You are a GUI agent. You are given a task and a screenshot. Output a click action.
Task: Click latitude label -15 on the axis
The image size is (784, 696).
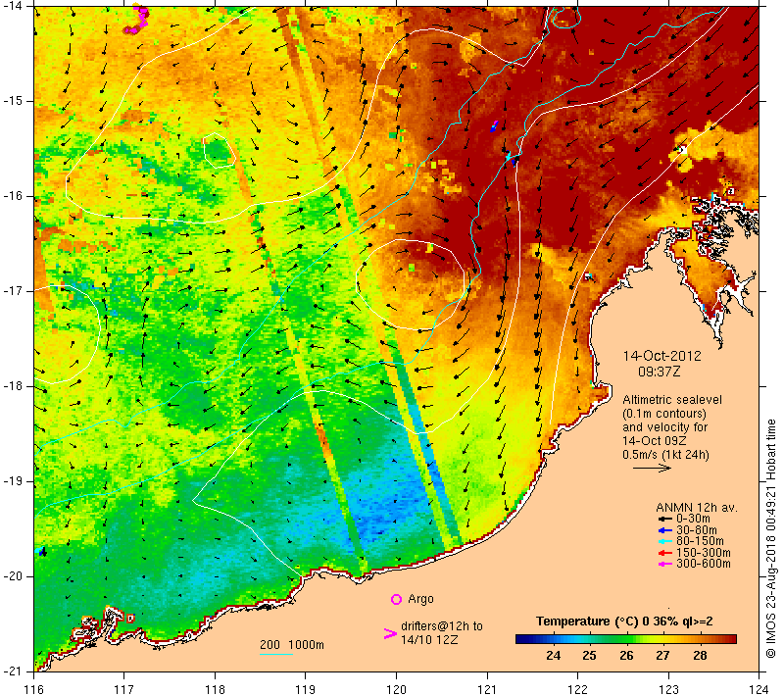point(12,101)
